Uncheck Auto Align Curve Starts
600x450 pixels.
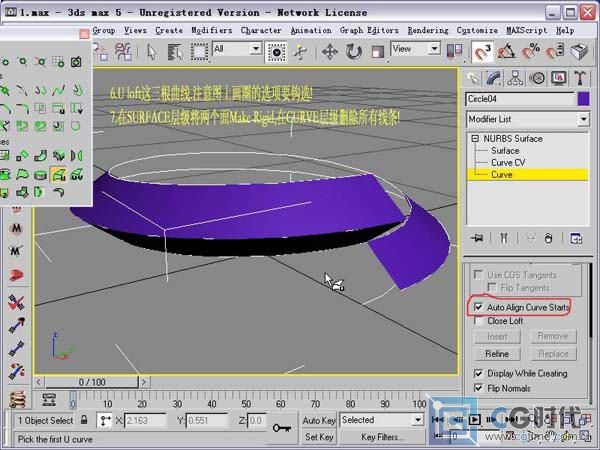(x=478, y=307)
